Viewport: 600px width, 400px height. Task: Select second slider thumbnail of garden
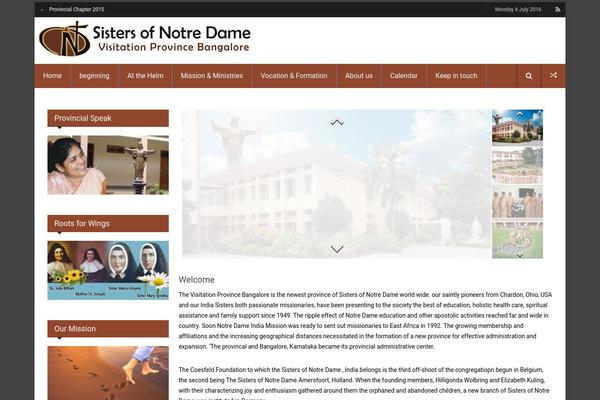pyautogui.click(x=517, y=165)
